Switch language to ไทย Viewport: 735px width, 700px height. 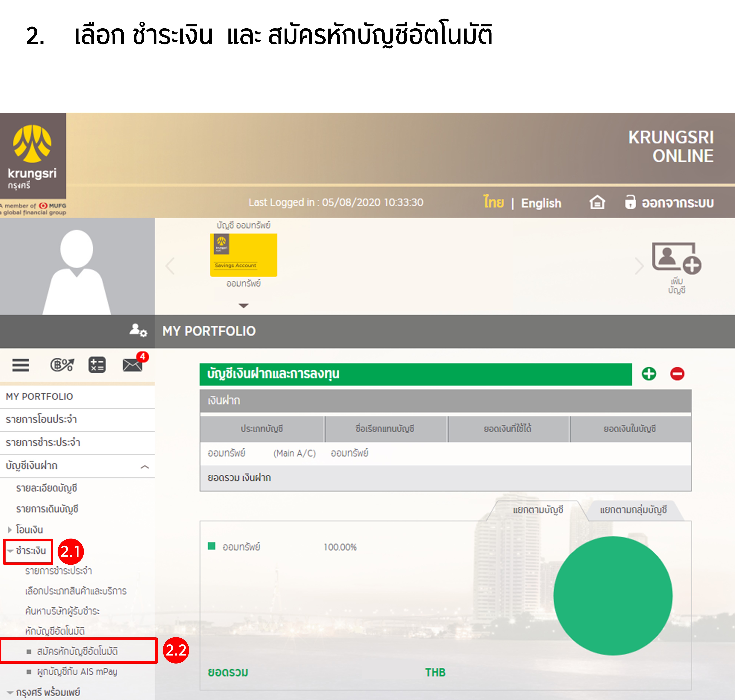click(493, 202)
